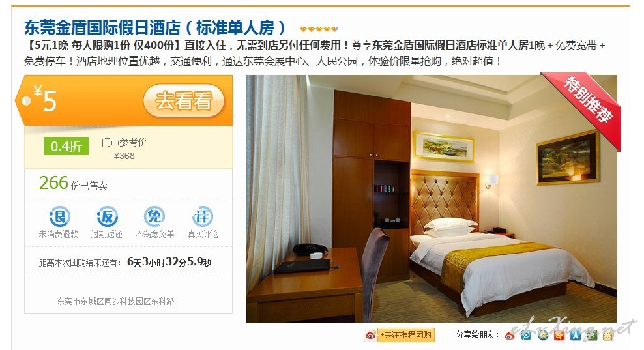644x350 pixels.
Task: Click the 0.4折 green discount badge
Action: 66,146
